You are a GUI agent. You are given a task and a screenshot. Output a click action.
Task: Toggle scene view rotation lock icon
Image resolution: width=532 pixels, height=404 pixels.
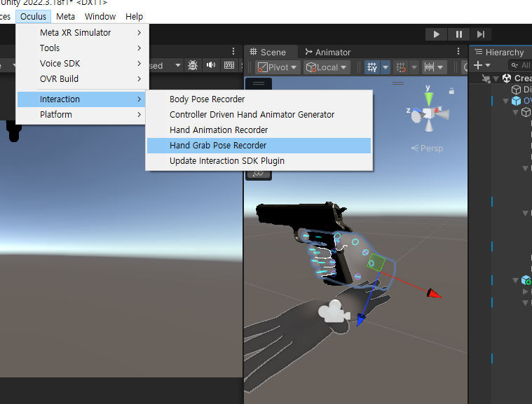(x=451, y=91)
